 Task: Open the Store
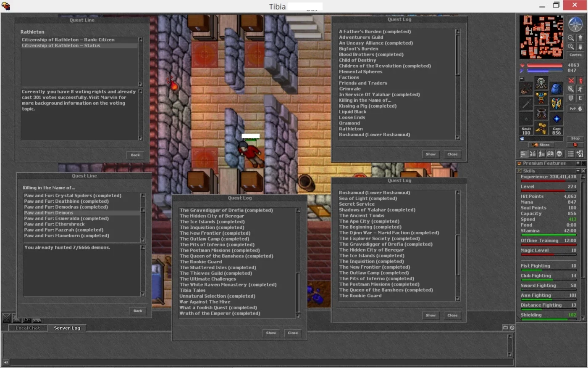click(x=541, y=145)
